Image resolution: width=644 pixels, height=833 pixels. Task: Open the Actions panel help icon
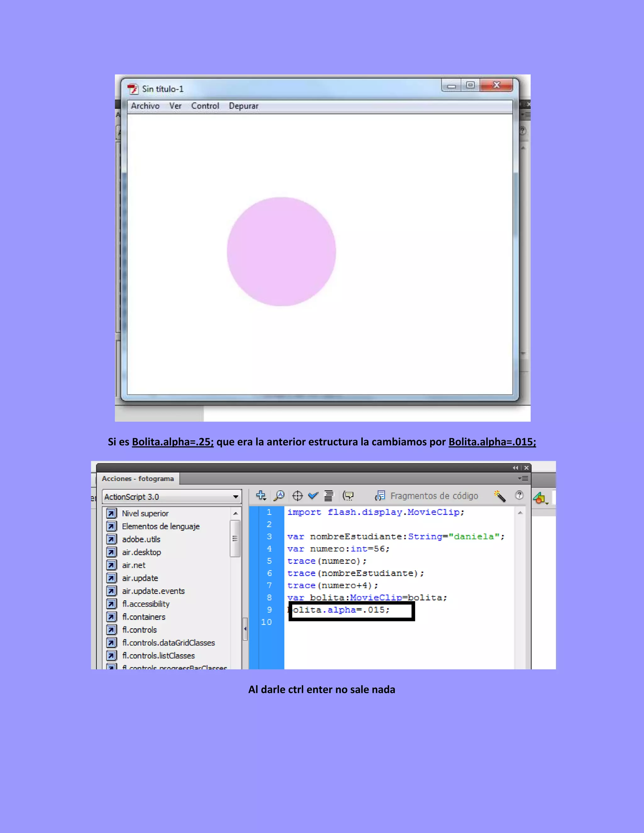click(519, 495)
